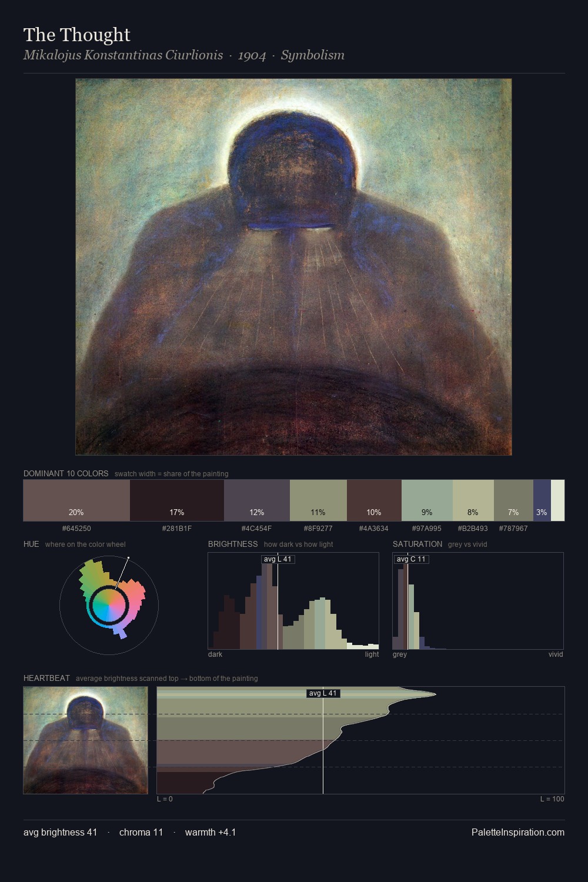Click the avg L 41 marker in Heartbeat chart
The image size is (588, 882).
323,693
